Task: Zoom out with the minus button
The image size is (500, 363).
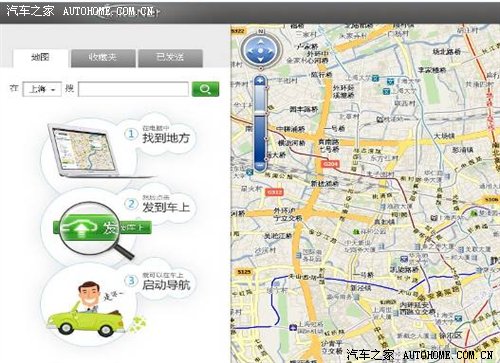Action: coord(260,165)
